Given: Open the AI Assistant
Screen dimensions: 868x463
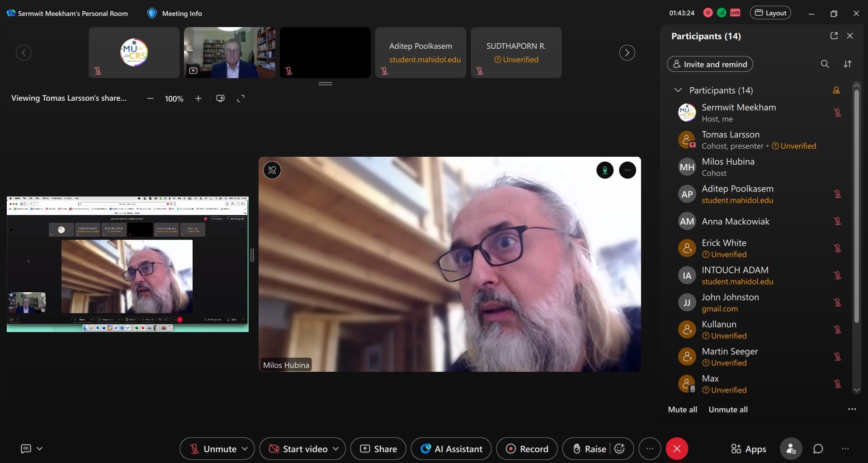Looking at the screenshot, I should coord(451,449).
